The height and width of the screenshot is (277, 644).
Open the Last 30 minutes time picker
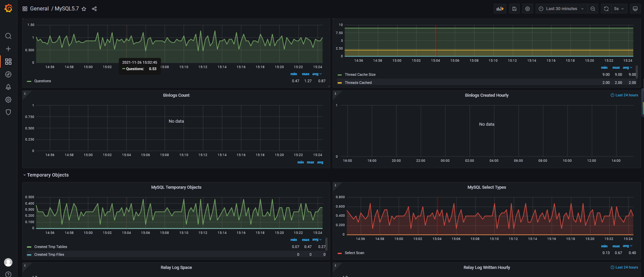(561, 9)
